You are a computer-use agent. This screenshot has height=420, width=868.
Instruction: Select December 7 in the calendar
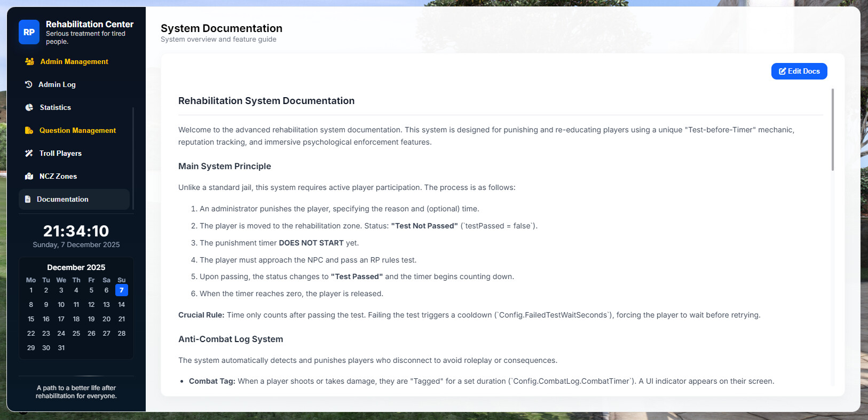click(x=122, y=290)
